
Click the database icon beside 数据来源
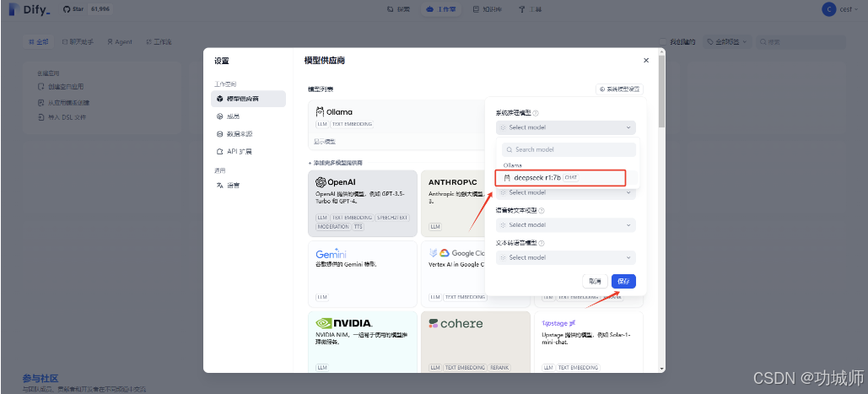point(220,134)
